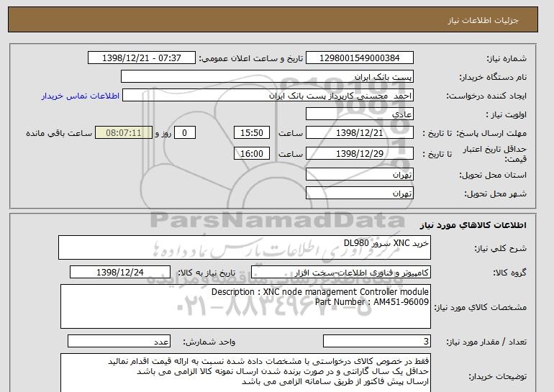Screen dimensions: 554x392
Task: Click the remaining days field showing 0
Action: click(x=184, y=133)
